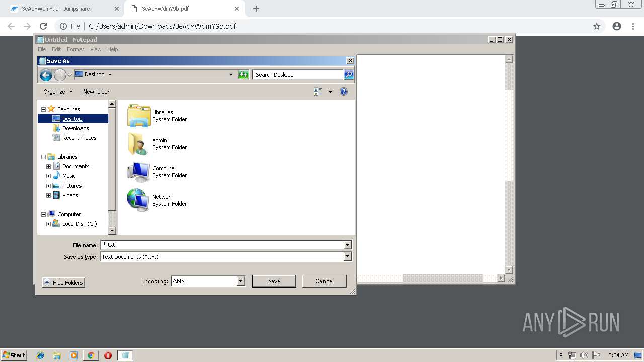This screenshot has width=644, height=362.
Task: Select Recent Places in Favorites
Action: [x=79, y=138]
